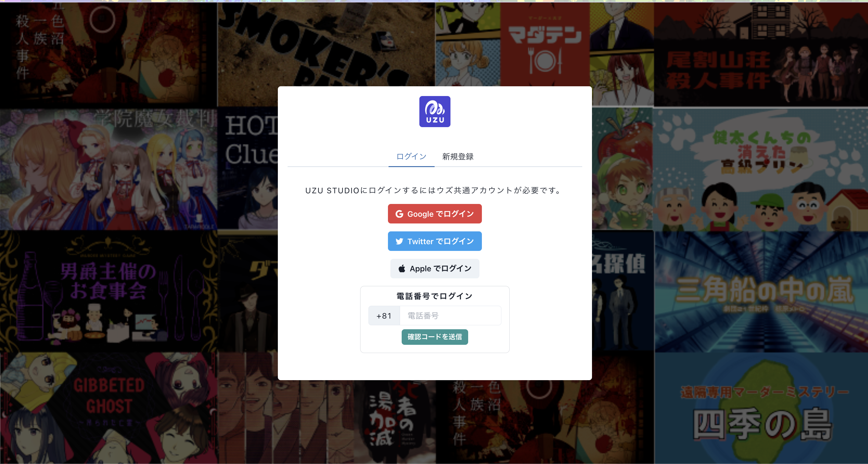Click the Apple logo icon
Image resolution: width=868 pixels, height=464 pixels.
click(x=402, y=269)
